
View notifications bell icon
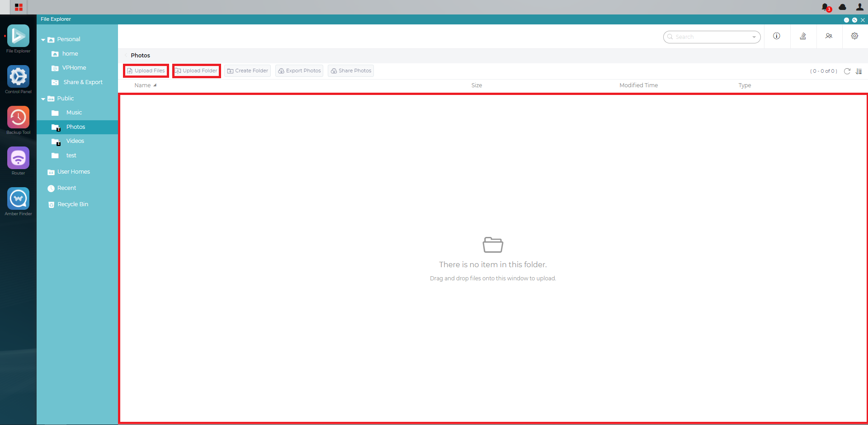[826, 7]
